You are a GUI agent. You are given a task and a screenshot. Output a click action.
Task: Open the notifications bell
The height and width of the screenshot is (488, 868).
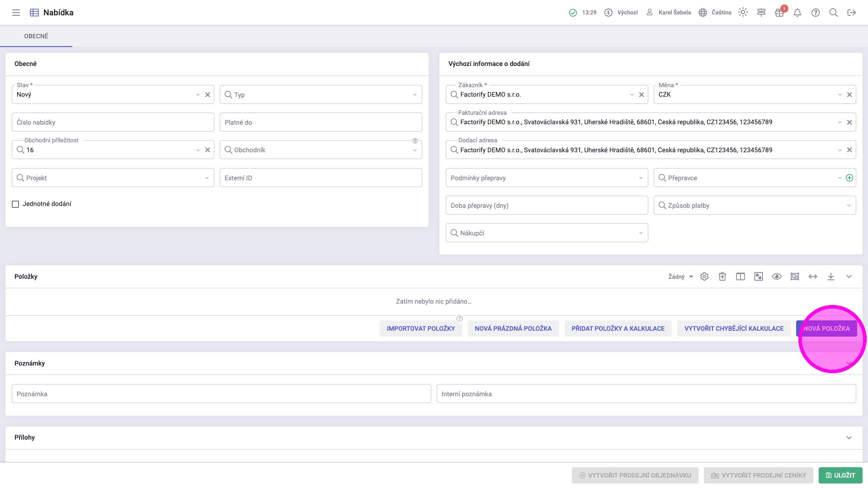tap(797, 13)
